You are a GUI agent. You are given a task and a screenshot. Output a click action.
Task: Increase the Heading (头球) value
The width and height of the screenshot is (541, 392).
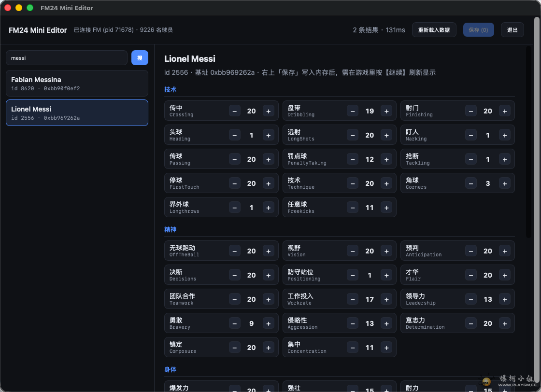[x=269, y=135]
